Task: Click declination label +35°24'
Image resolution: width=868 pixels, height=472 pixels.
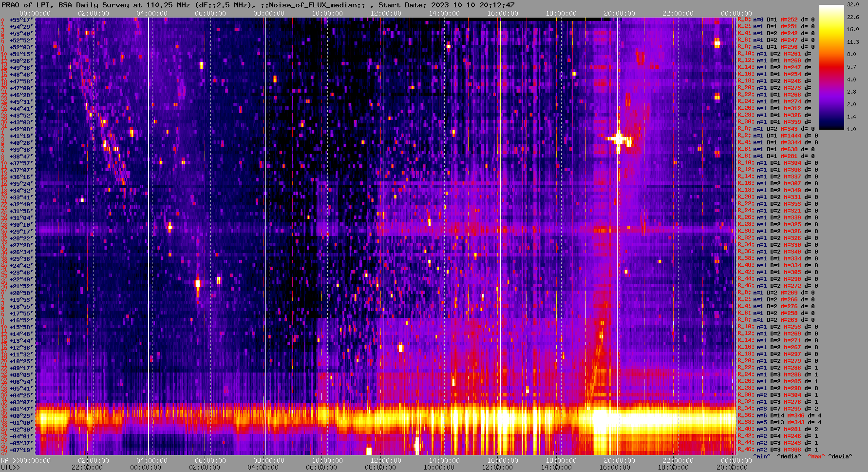Action: 21,184
